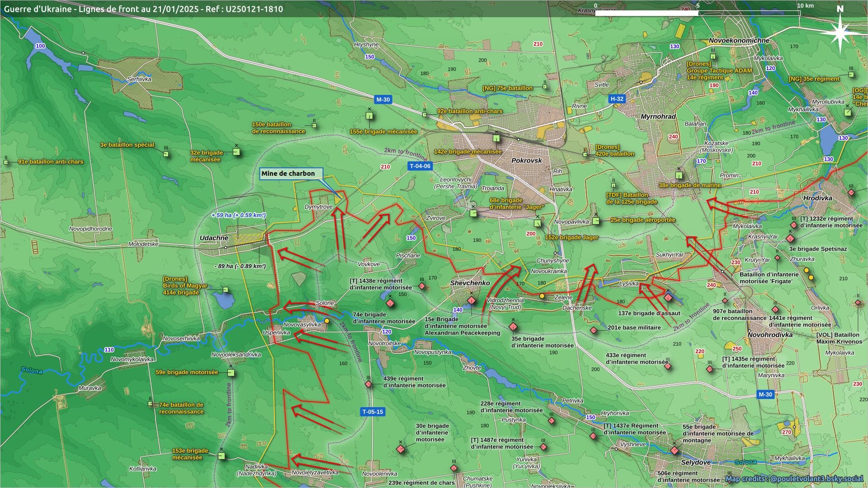Click the Solona river label near Muravka

point(32,371)
